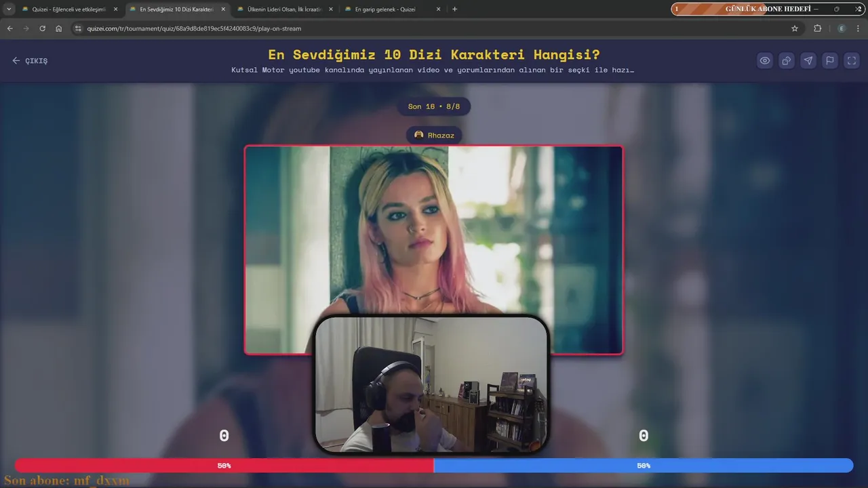Open the browser profile avatar
Screen dimensions: 868x488
(842, 28)
